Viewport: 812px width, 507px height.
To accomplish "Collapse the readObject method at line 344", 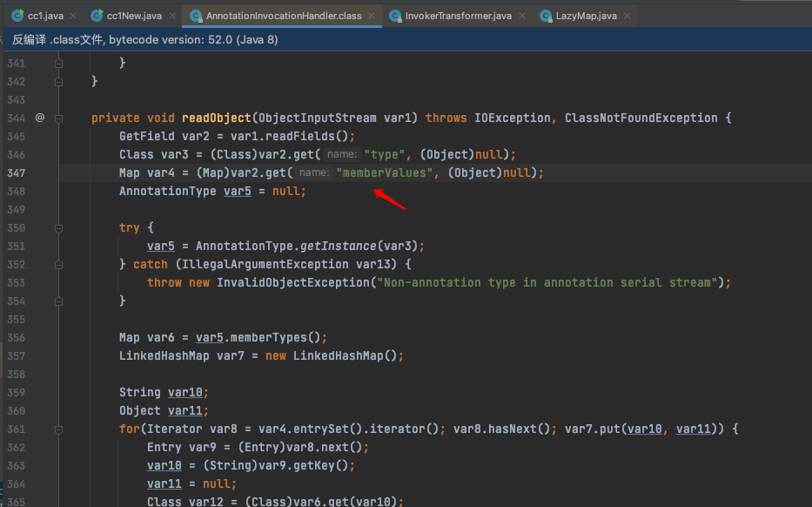I will click(58, 118).
